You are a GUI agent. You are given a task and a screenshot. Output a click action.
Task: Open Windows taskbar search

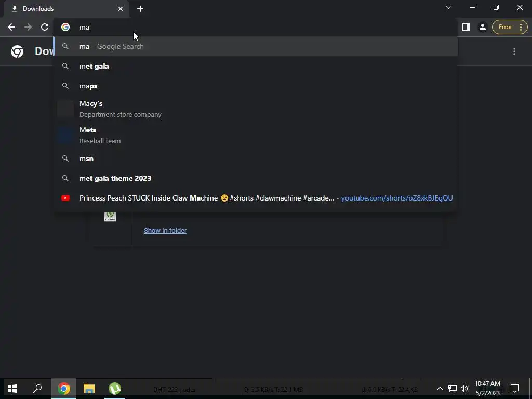[37, 389]
